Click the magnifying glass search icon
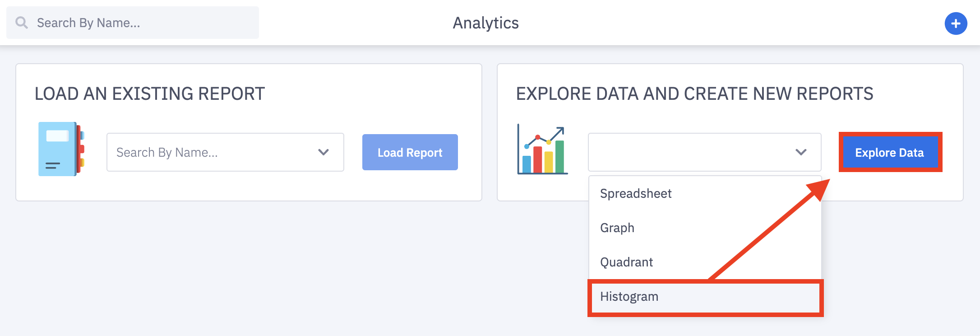Image resolution: width=980 pixels, height=336 pixels. click(x=21, y=23)
